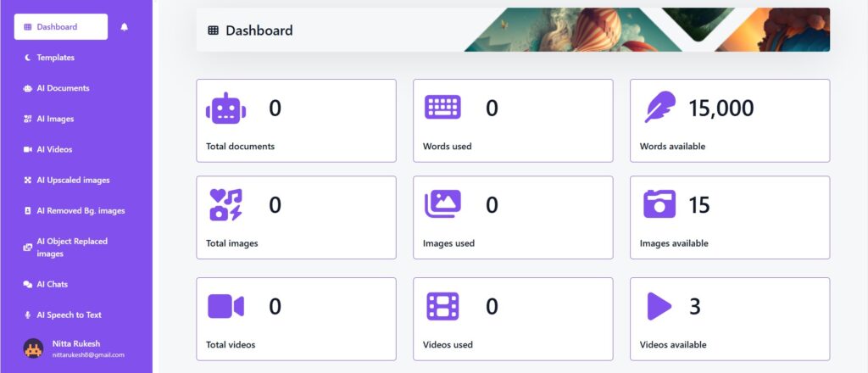Select AI Object Replaced images
868x373 pixels.
[x=71, y=247]
